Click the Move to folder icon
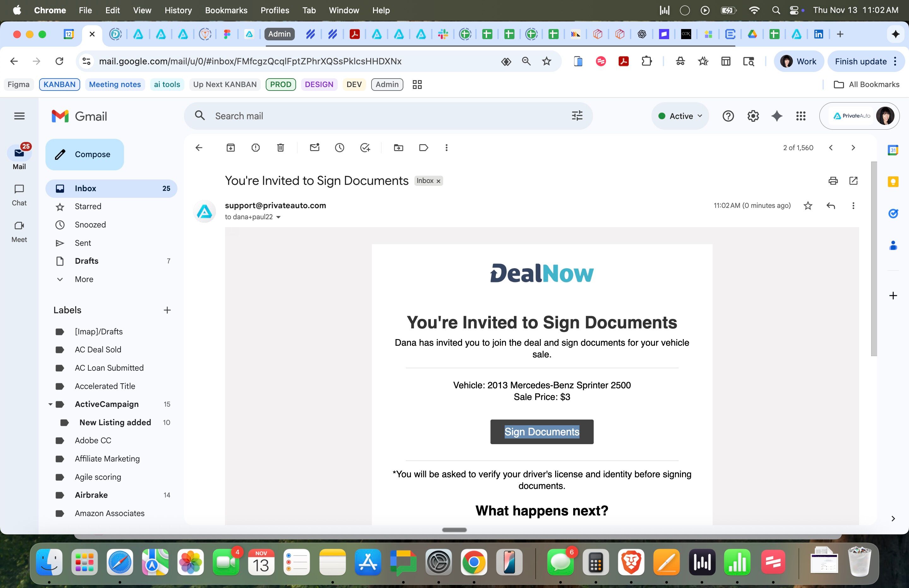The height and width of the screenshot is (588, 909). pyautogui.click(x=398, y=148)
